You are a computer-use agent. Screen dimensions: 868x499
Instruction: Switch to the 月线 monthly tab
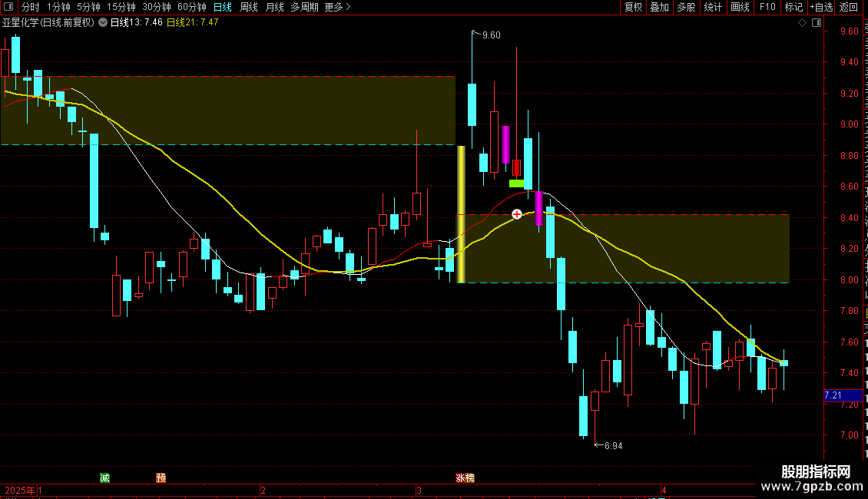pos(274,7)
